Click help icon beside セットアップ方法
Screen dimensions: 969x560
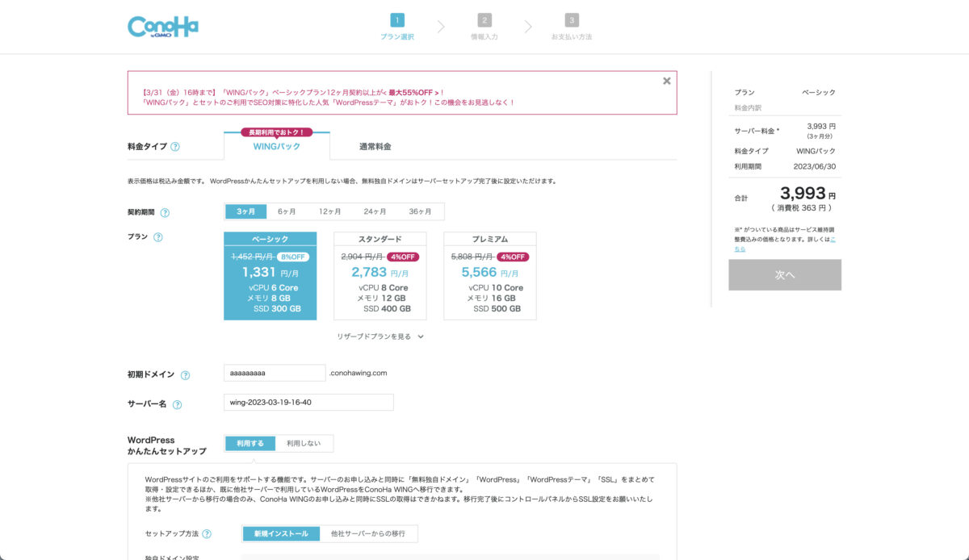point(208,534)
